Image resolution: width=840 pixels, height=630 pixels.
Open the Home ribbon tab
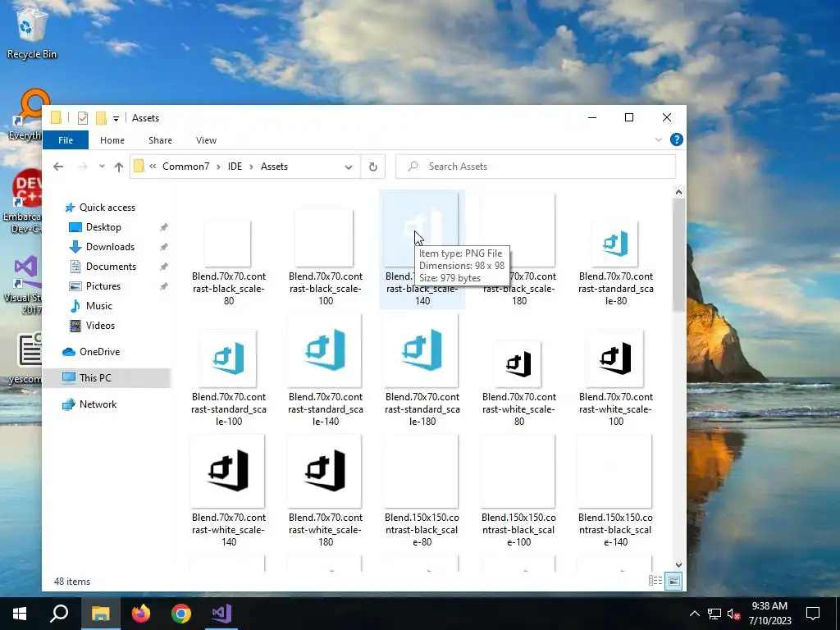[x=112, y=140]
